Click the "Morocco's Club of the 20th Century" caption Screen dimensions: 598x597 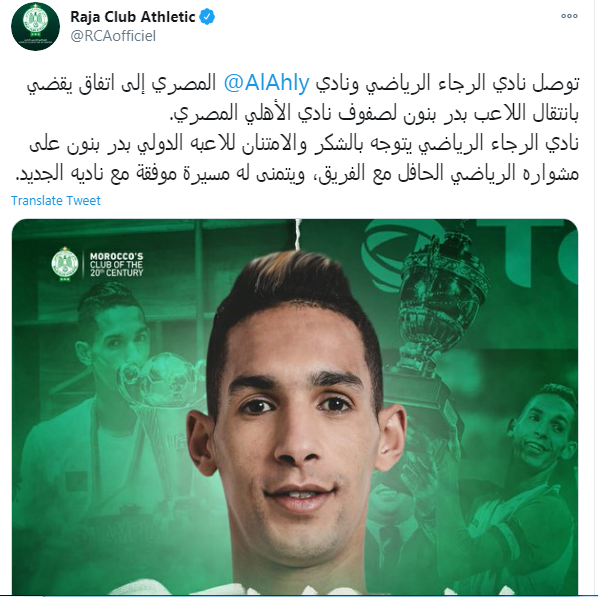[x=116, y=264]
